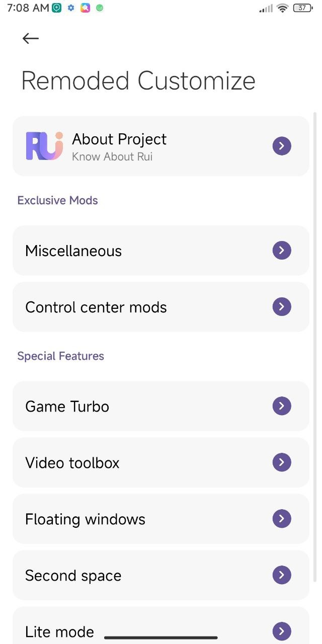Tap the back arrow icon
This screenshot has height=644, width=322.
pos(31,38)
